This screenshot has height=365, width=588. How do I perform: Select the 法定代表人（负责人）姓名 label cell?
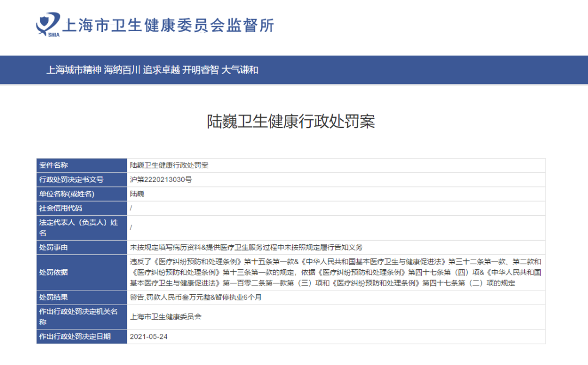[x=82, y=228]
